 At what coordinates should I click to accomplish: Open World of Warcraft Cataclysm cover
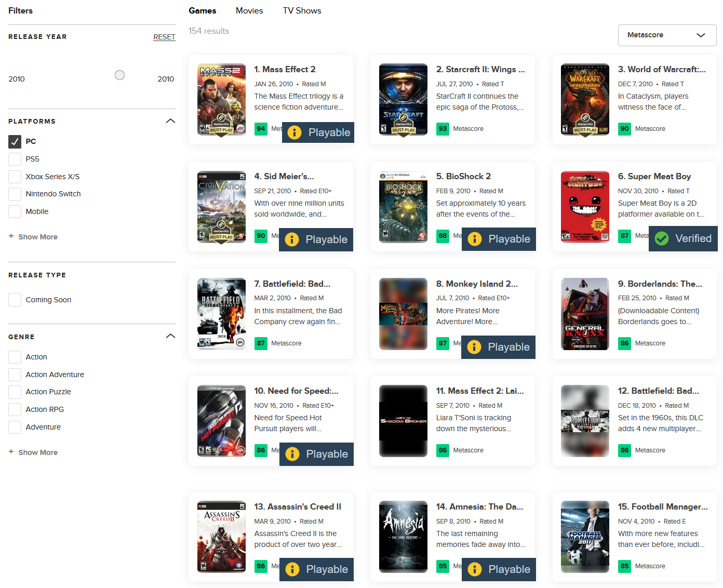[x=585, y=99]
